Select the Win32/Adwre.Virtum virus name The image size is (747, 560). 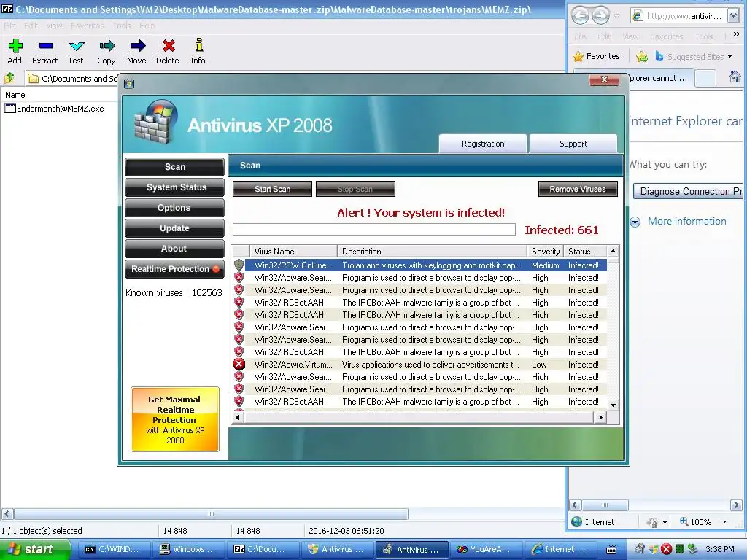pos(293,365)
